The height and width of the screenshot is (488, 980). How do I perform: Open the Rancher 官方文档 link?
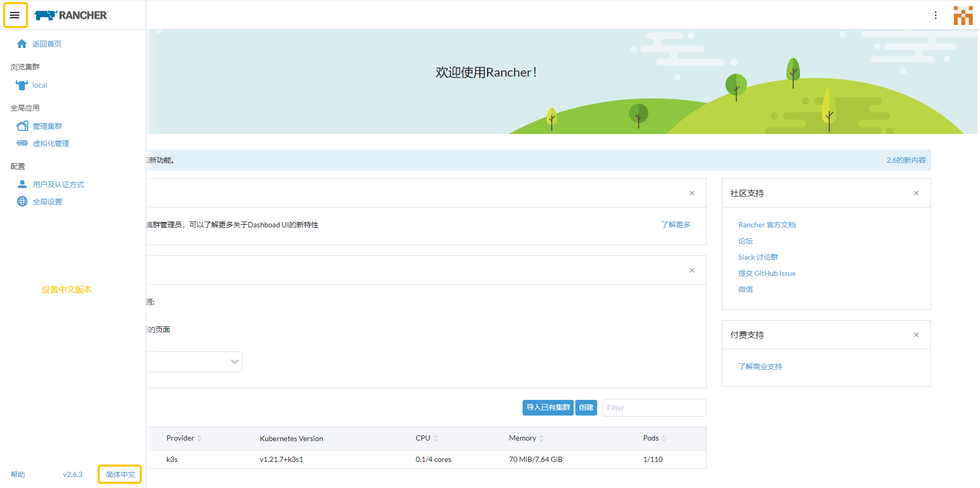tap(767, 225)
